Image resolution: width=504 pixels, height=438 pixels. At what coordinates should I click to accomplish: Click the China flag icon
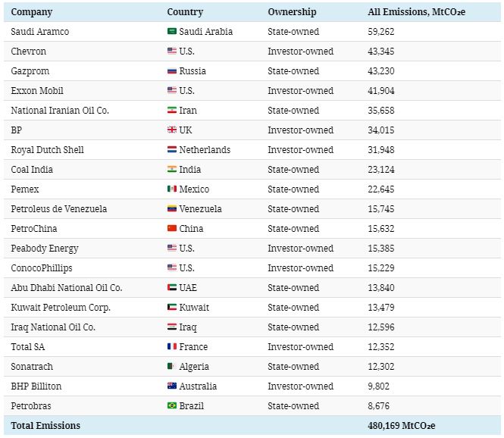(x=172, y=228)
